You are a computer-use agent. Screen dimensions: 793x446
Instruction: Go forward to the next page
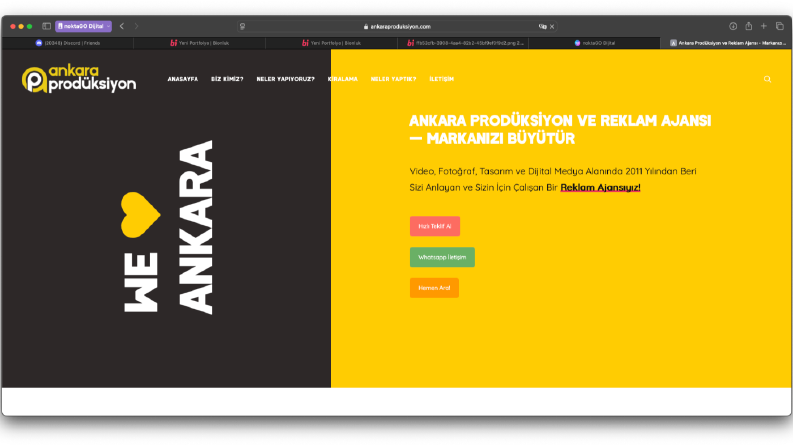tap(136, 26)
